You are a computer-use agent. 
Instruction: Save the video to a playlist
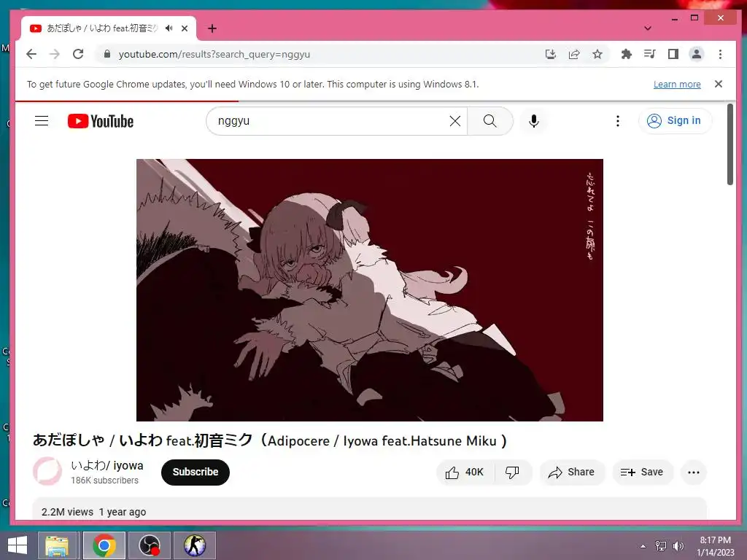[643, 472]
